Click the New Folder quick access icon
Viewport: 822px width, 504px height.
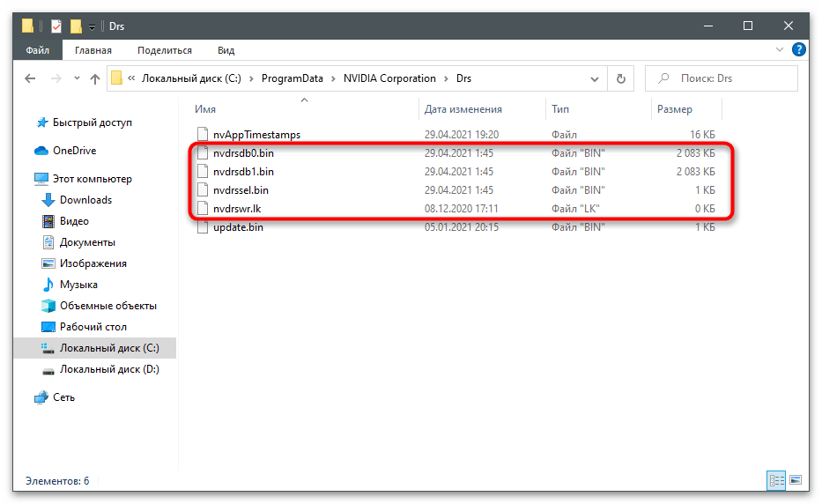coord(77,26)
